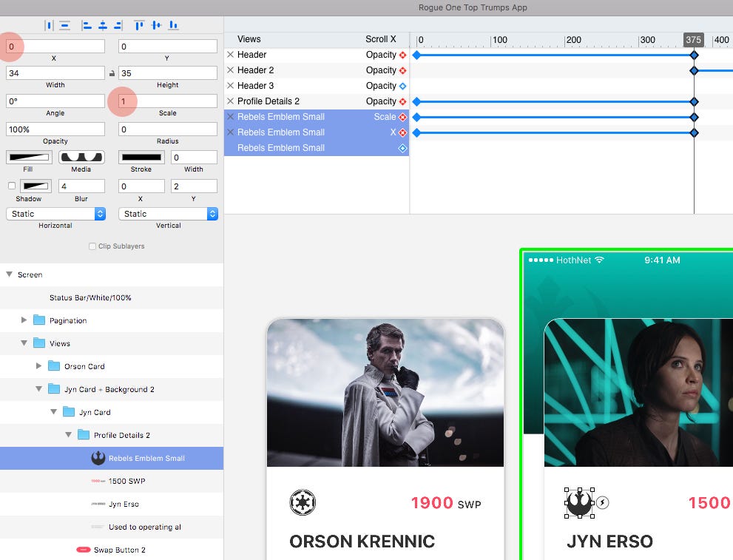Select Jyn Erso's portrait image on the canvas
The image size is (733, 560).
pyautogui.click(x=638, y=393)
